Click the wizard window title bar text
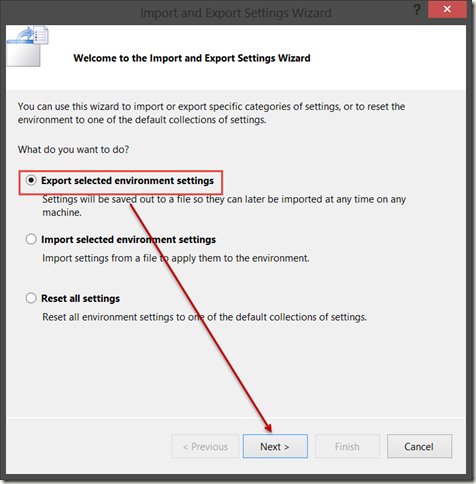The width and height of the screenshot is (476, 484). click(x=236, y=13)
